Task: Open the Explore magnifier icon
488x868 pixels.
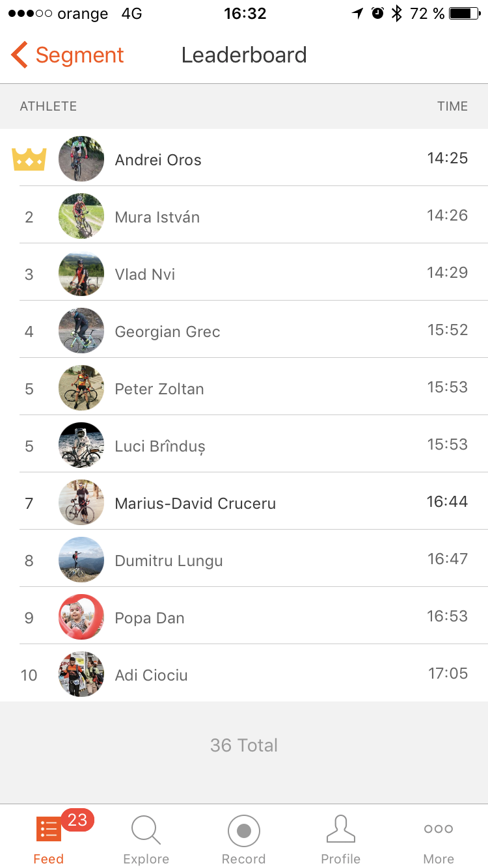Action: click(146, 830)
